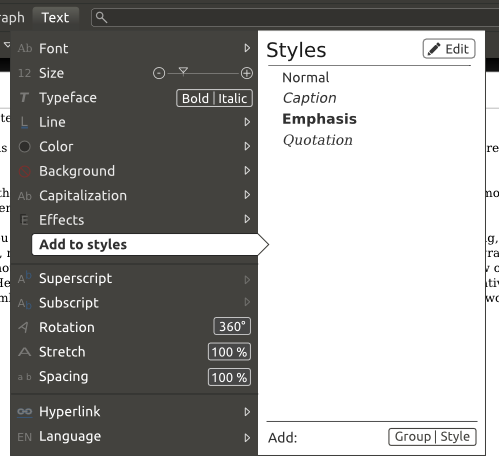Click the Hyperlink chain icon
This screenshot has width=499, height=468.
tap(24, 412)
